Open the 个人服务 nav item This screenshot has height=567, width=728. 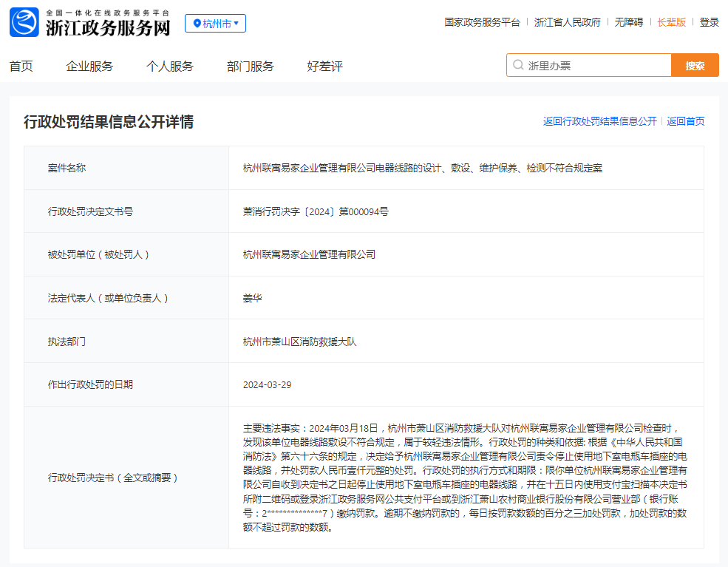[x=170, y=67]
